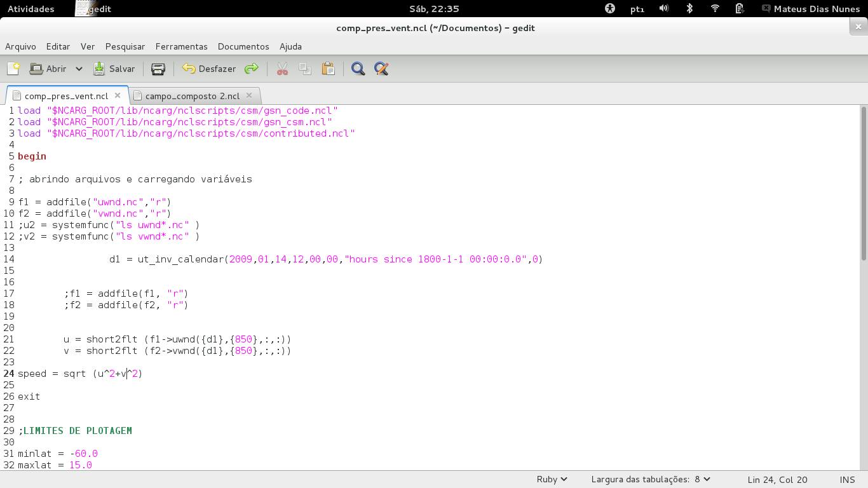Open the Ruby language dropdown
This screenshot has width=868, height=488.
(552, 480)
